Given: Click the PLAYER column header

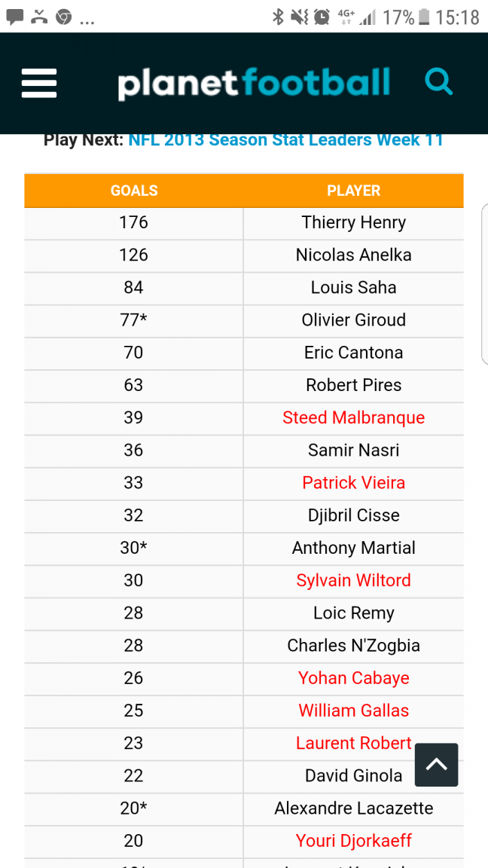Looking at the screenshot, I should click(353, 191).
